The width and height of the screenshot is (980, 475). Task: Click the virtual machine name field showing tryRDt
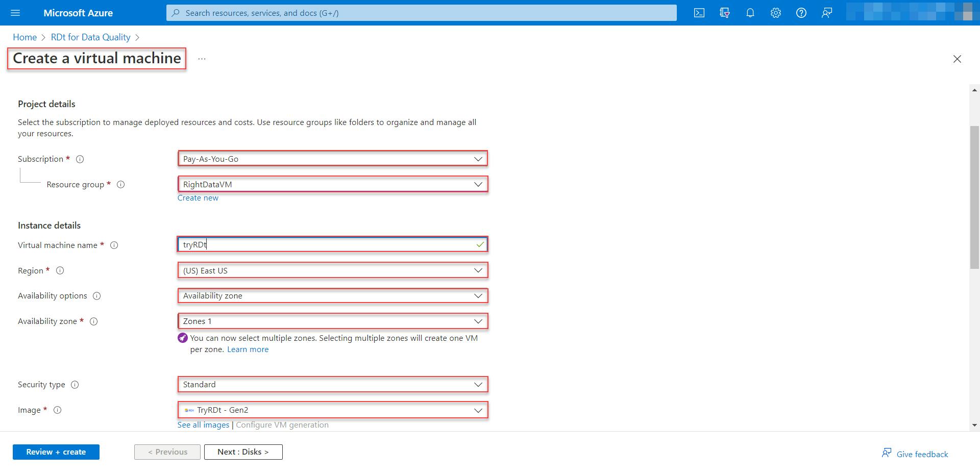(x=332, y=244)
